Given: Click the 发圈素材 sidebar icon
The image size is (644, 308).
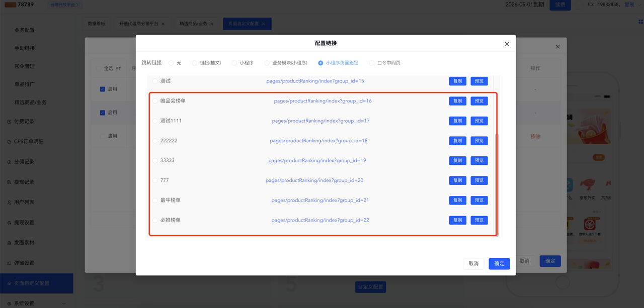Looking at the screenshot, I should click(x=9, y=243).
